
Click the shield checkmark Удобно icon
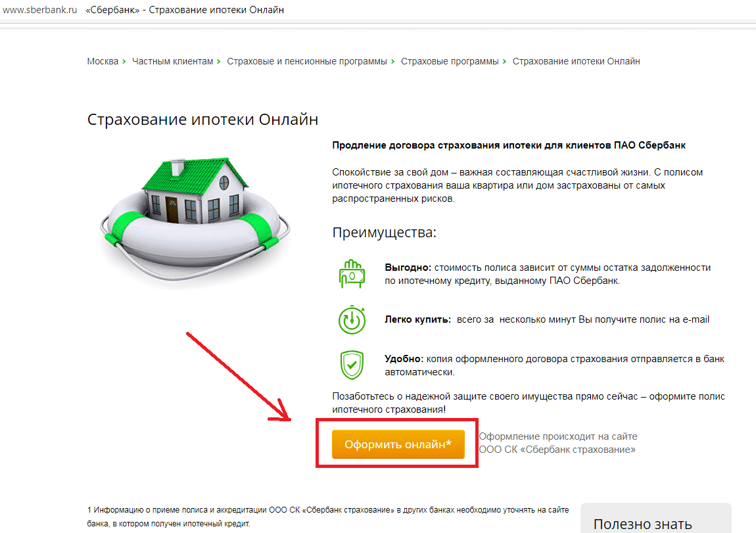pyautogui.click(x=352, y=365)
